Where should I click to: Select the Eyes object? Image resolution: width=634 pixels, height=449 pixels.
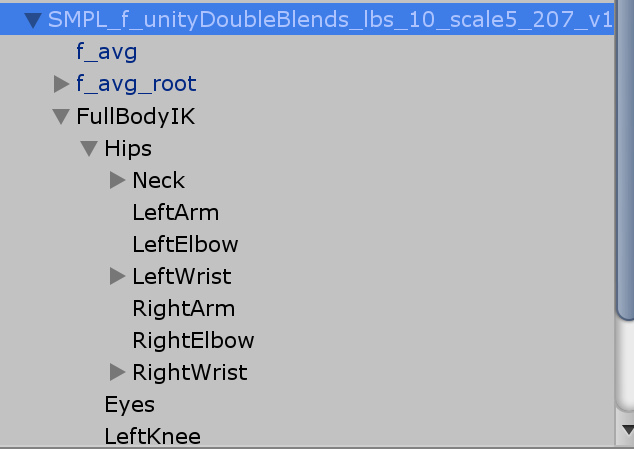pyautogui.click(x=130, y=404)
